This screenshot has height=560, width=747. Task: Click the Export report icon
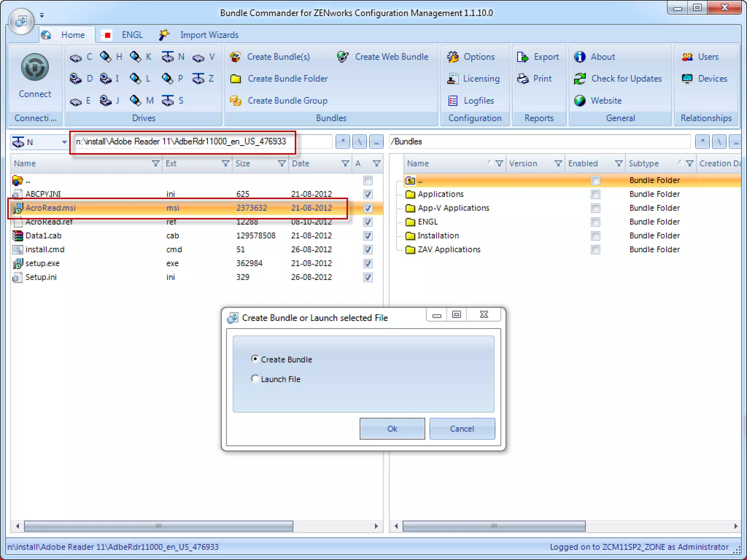[x=523, y=57]
